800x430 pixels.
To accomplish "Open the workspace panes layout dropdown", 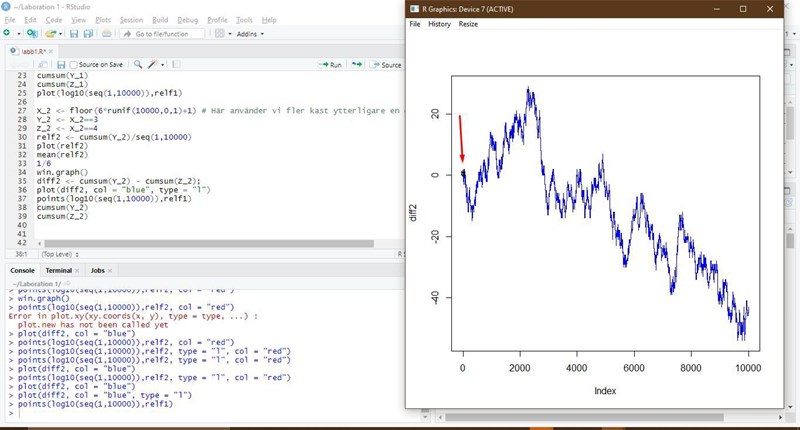I will pyautogui.click(x=222, y=33).
